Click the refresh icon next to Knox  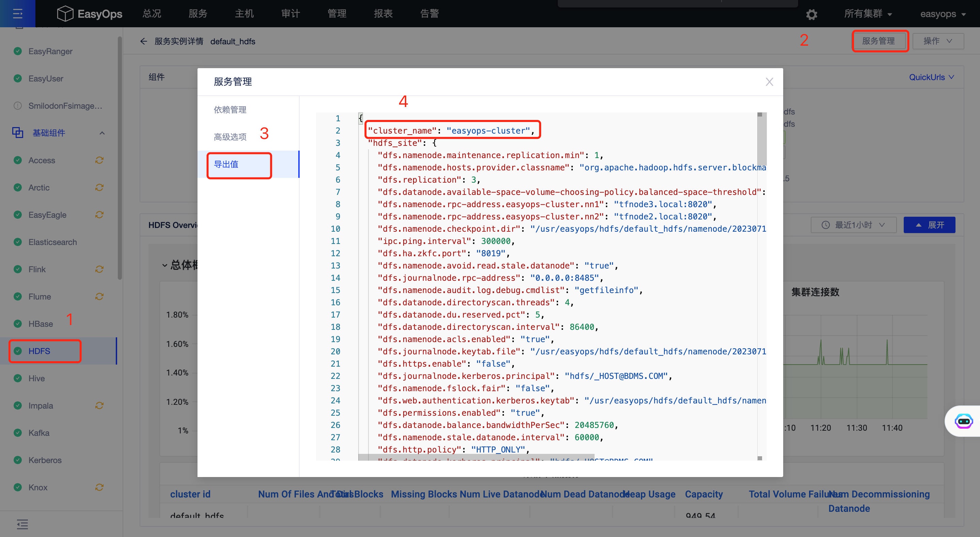[x=99, y=488]
